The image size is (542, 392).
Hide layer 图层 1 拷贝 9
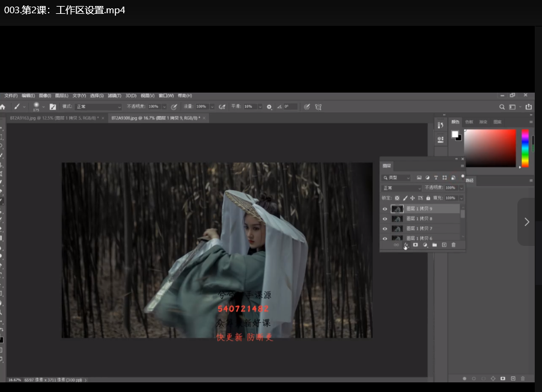click(385, 209)
